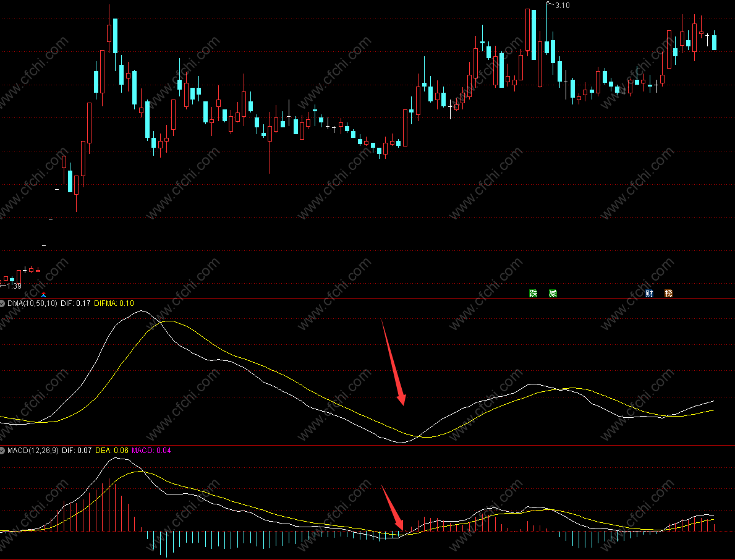Toggle the check circle beside the MACD indicator
Image resolution: width=735 pixels, height=560 pixels.
point(3,451)
